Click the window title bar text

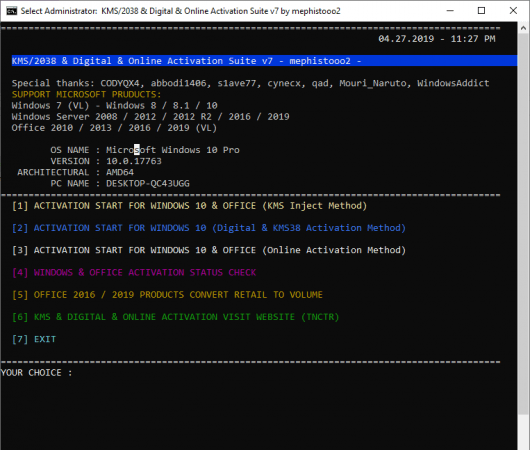(180, 11)
